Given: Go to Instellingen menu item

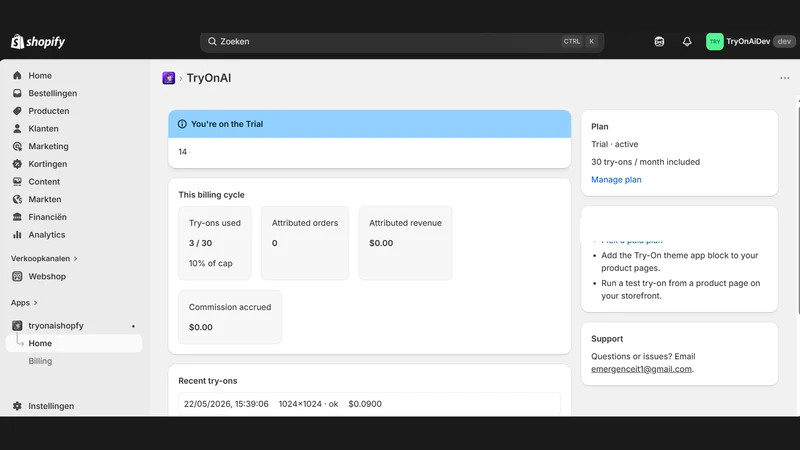Looking at the screenshot, I should [x=51, y=406].
